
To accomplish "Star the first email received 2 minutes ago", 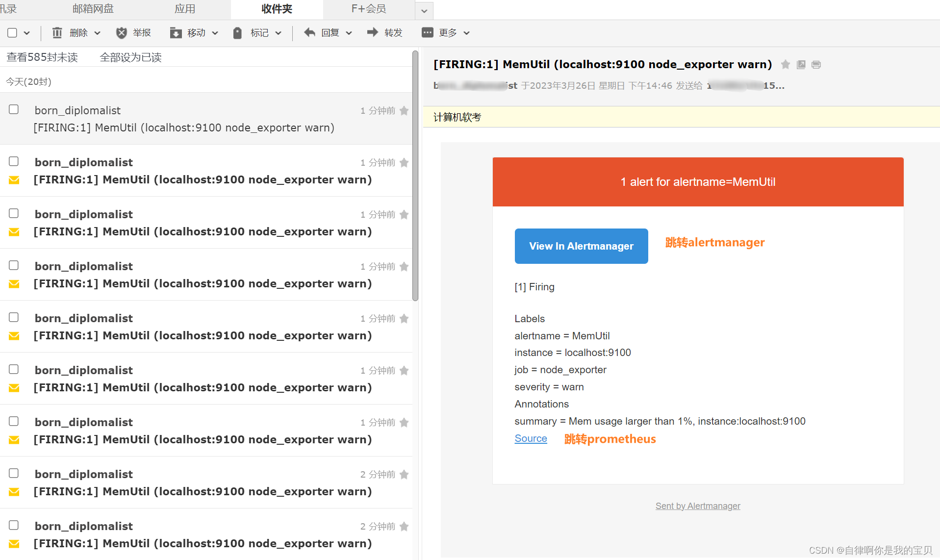I will (404, 475).
